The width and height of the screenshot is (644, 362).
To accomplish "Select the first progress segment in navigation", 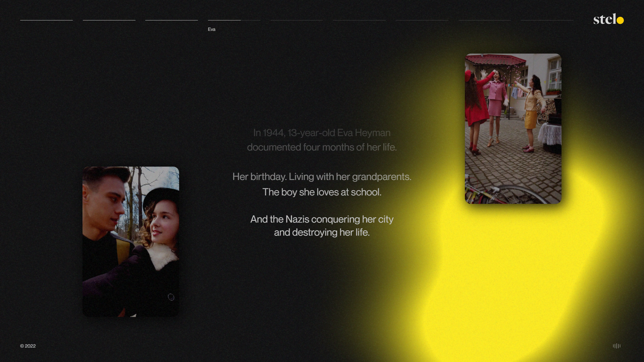I will coord(46,20).
